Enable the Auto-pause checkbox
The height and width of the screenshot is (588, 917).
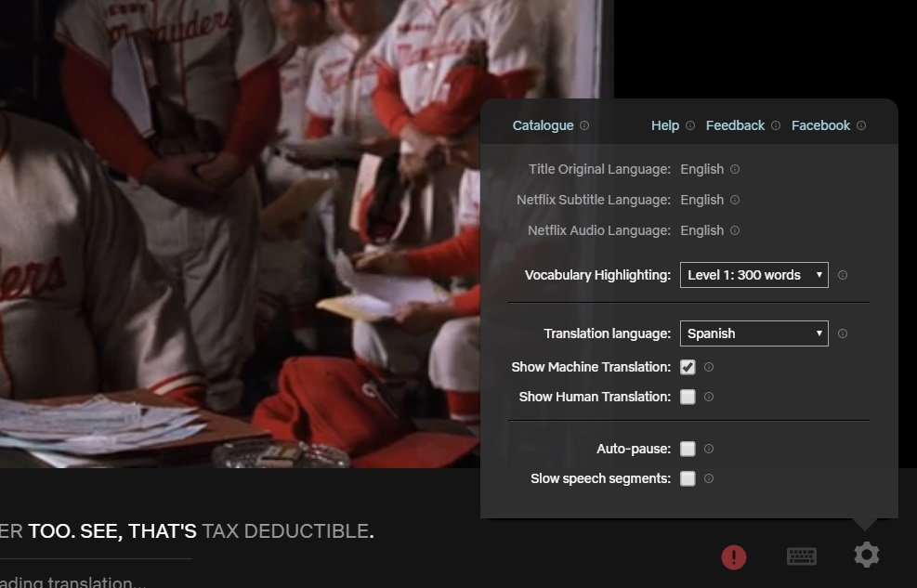tap(688, 449)
